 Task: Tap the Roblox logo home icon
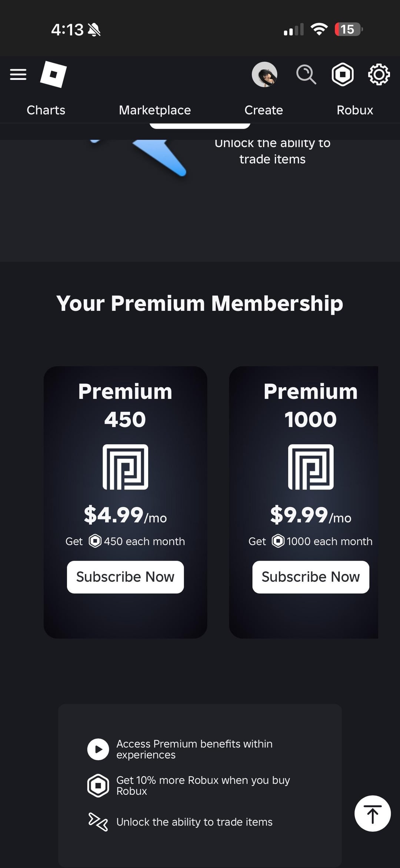53,74
